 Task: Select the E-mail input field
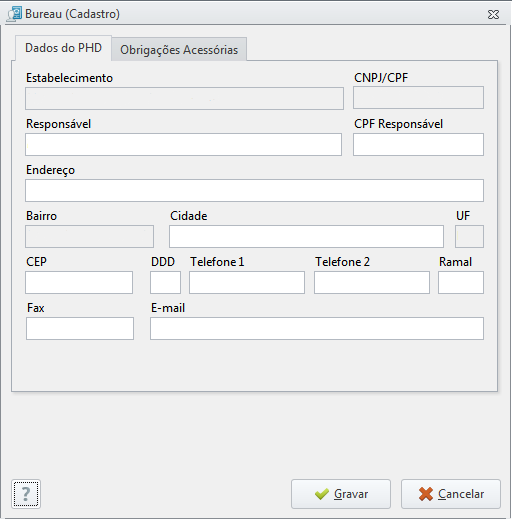[317, 328]
